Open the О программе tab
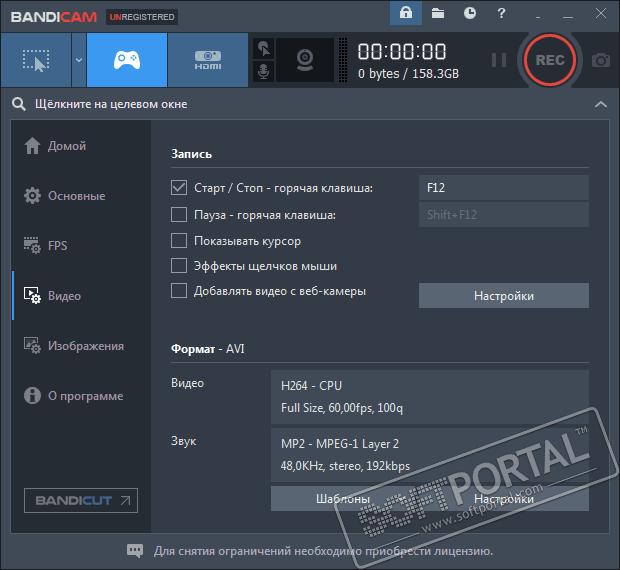Screen dimensions: 620x570 pos(81,396)
